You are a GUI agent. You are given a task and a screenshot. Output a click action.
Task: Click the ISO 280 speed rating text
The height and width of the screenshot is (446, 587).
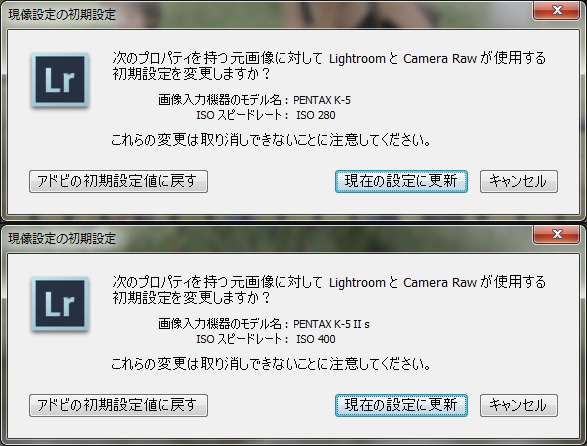point(316,115)
